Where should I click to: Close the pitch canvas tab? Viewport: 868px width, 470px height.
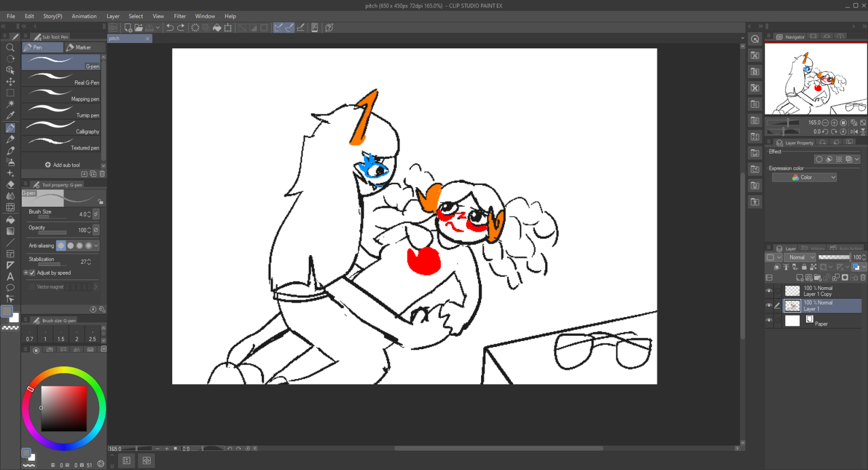coord(147,39)
